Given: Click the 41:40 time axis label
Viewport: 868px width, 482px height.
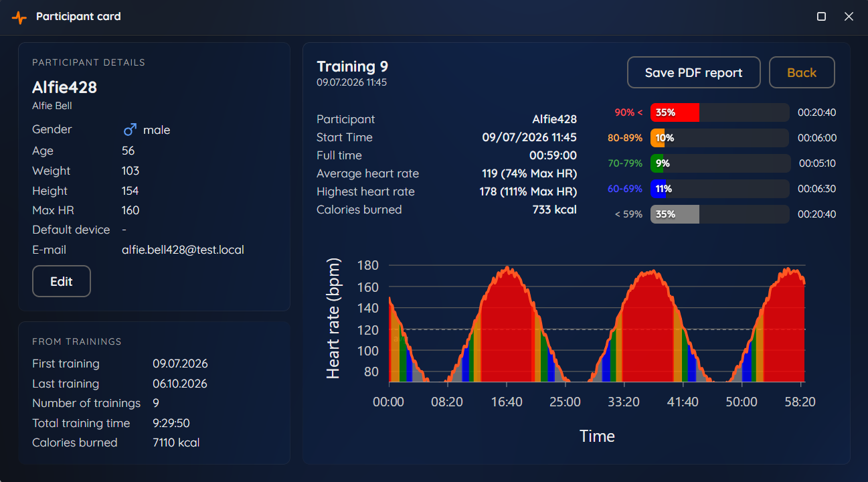Looking at the screenshot, I should click(x=683, y=402).
